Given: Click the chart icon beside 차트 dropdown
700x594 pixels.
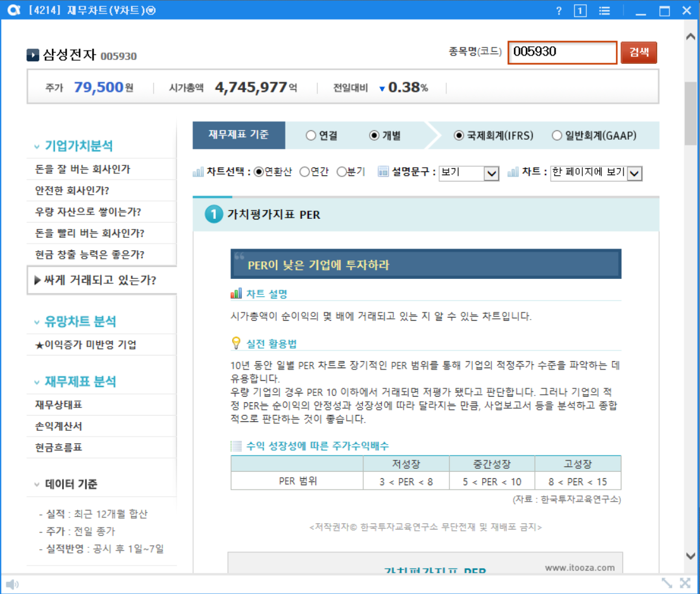Looking at the screenshot, I should (x=513, y=172).
